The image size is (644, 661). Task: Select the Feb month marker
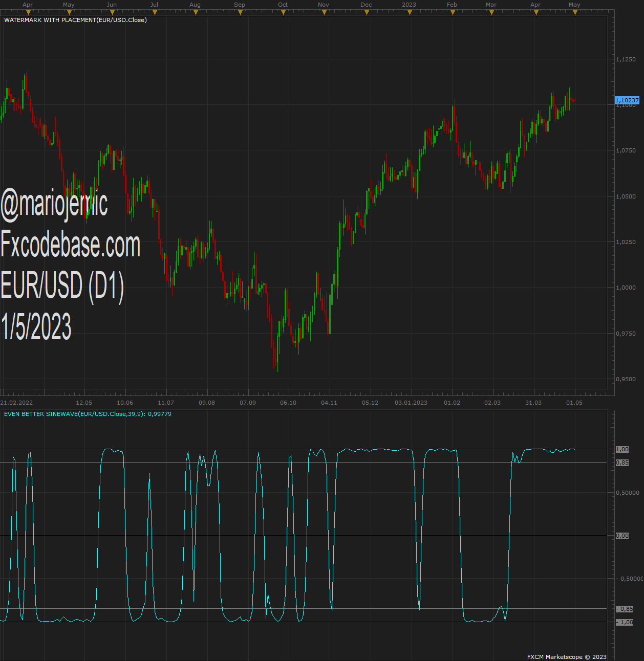tap(453, 12)
